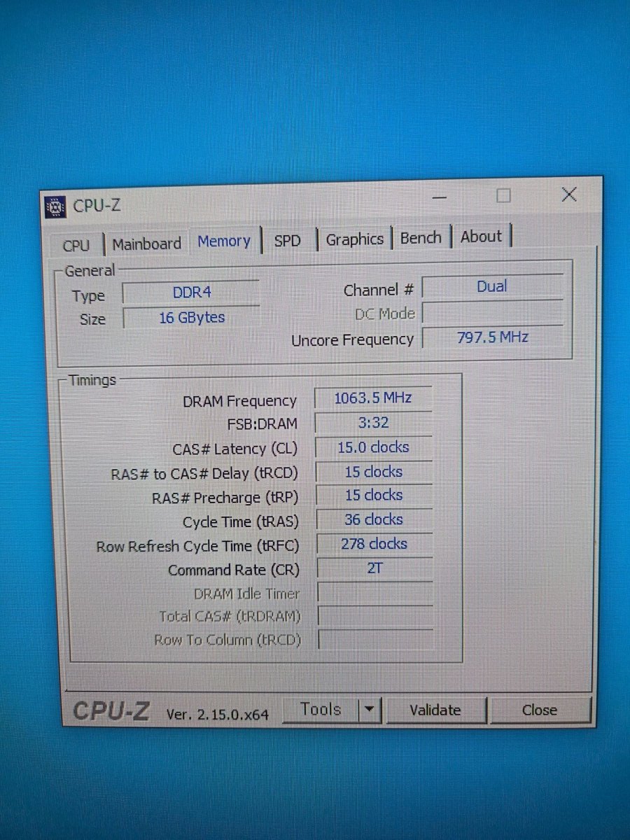Image resolution: width=630 pixels, height=840 pixels.
Task: Select the Memory tab
Action: tap(224, 241)
